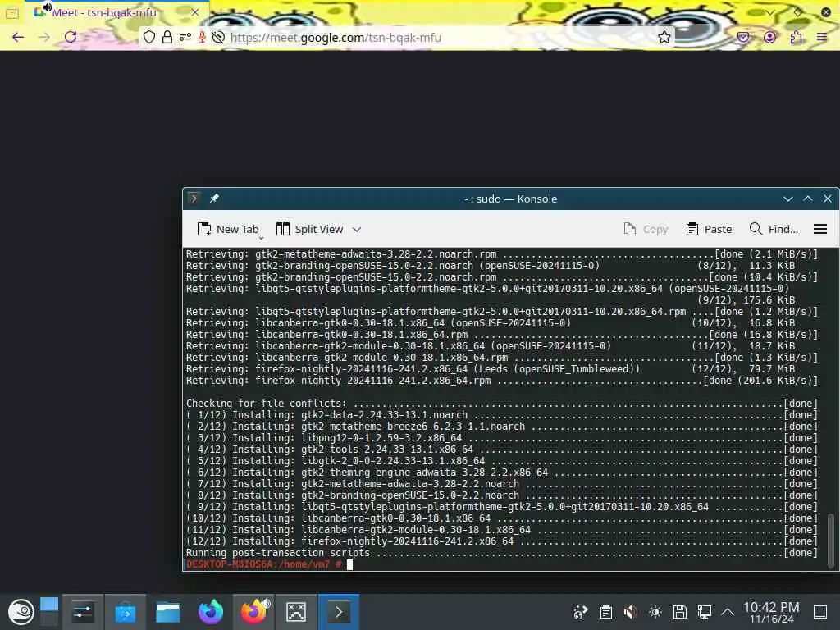Open the disks and devices tray icon
The image size is (840, 630).
(680, 612)
